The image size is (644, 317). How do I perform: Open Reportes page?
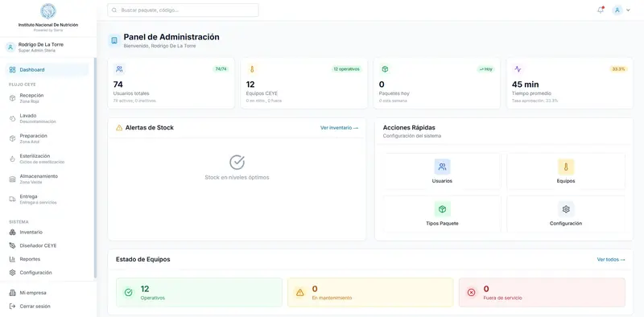(47, 259)
